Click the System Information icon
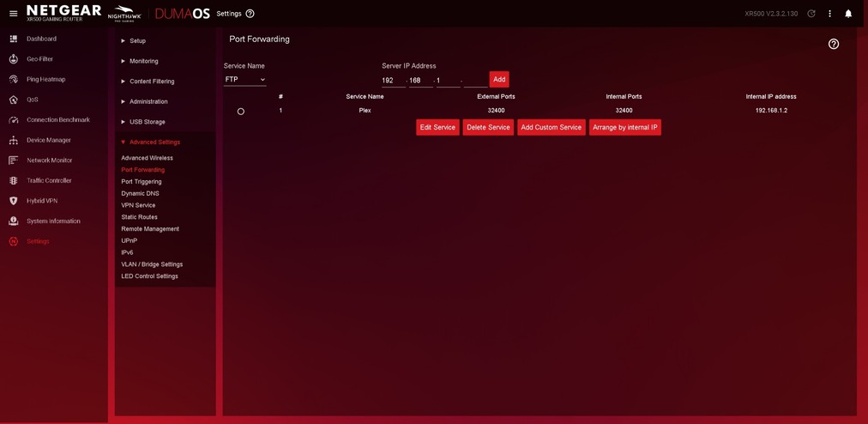868x424 pixels. pos(13,221)
